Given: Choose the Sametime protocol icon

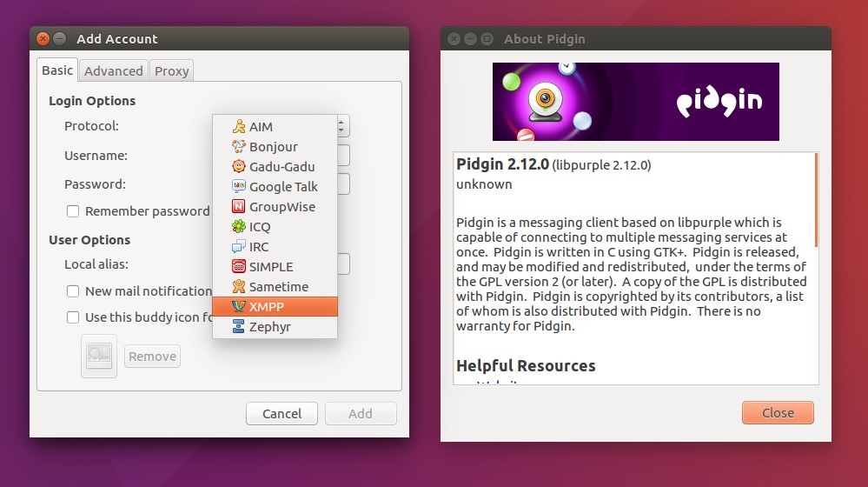Looking at the screenshot, I should 239,286.
